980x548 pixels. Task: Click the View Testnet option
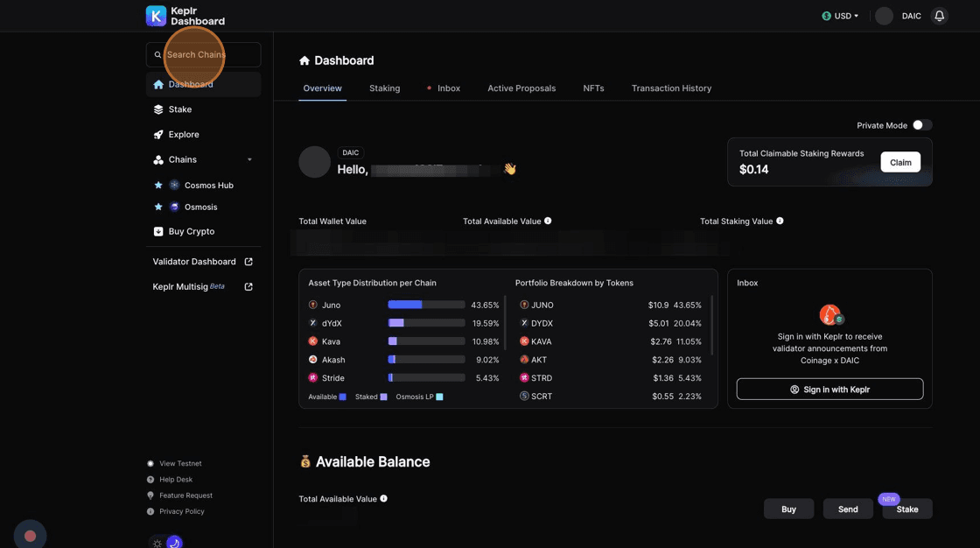point(179,464)
